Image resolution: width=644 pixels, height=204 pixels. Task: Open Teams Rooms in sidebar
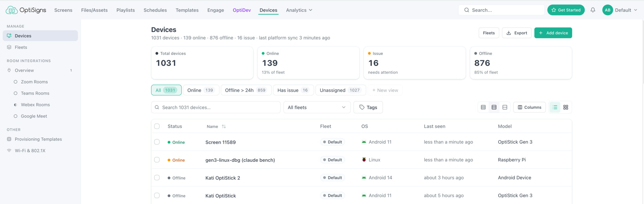coord(35,93)
